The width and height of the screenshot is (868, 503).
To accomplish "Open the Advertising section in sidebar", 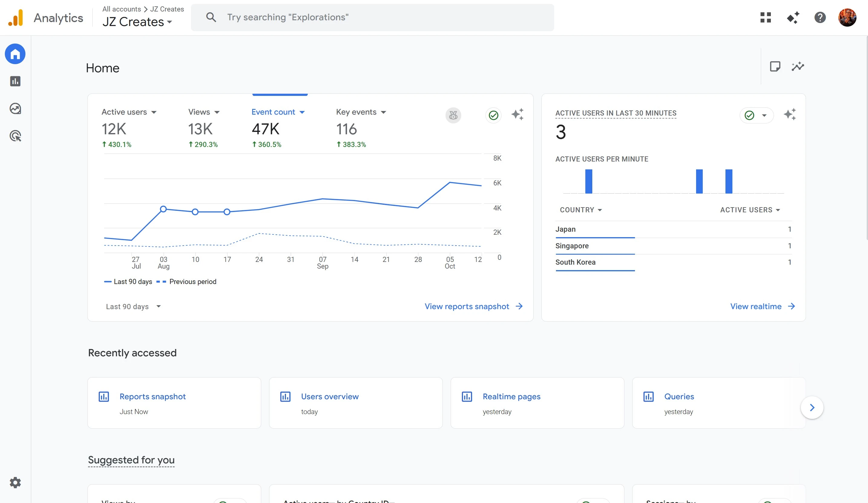I will 15,136.
